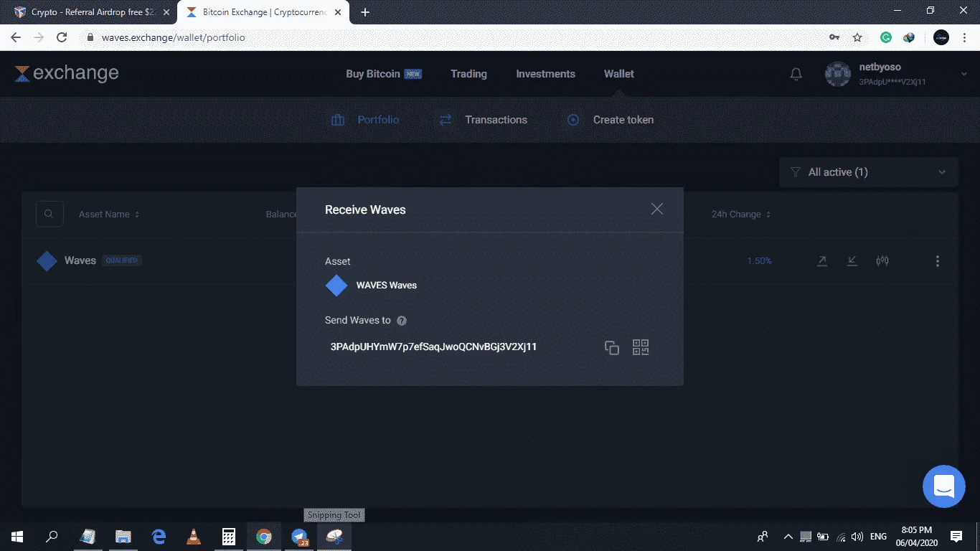Open Windows taskbar search
The width and height of the screenshot is (980, 551).
click(52, 536)
